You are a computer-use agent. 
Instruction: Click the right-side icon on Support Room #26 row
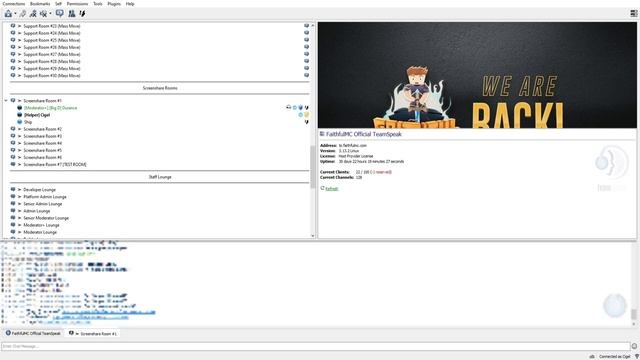click(307, 47)
